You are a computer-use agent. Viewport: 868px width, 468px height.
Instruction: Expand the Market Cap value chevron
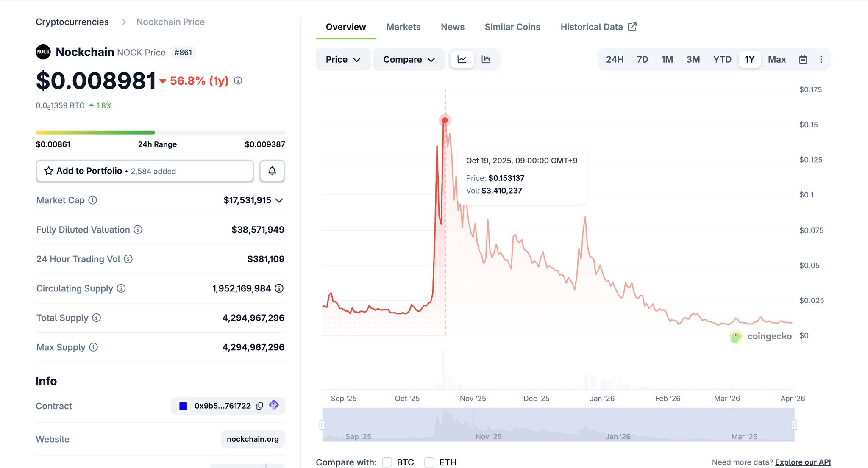tap(279, 200)
